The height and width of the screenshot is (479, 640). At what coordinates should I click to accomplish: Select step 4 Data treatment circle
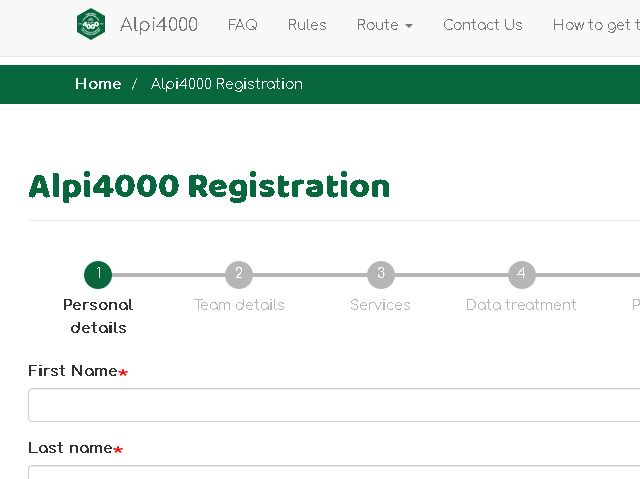click(522, 275)
